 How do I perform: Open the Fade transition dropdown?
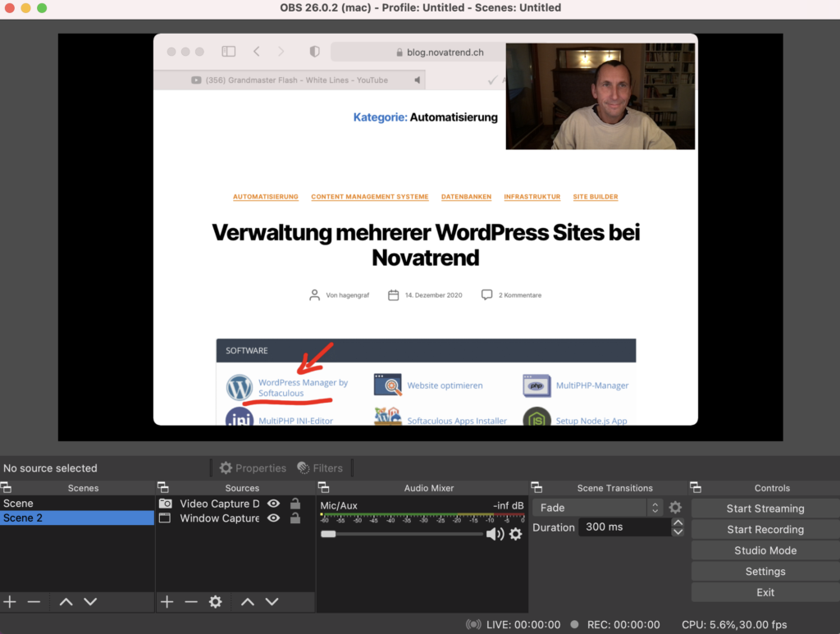coord(598,508)
